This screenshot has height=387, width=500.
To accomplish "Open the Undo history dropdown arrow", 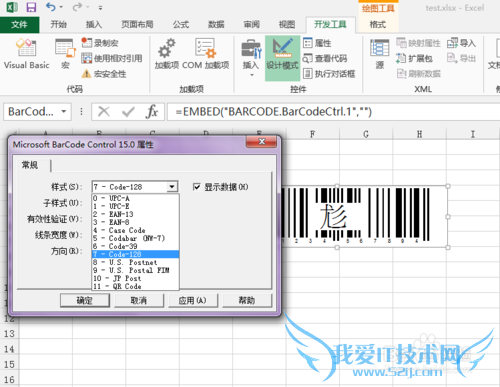I will tap(61, 7).
